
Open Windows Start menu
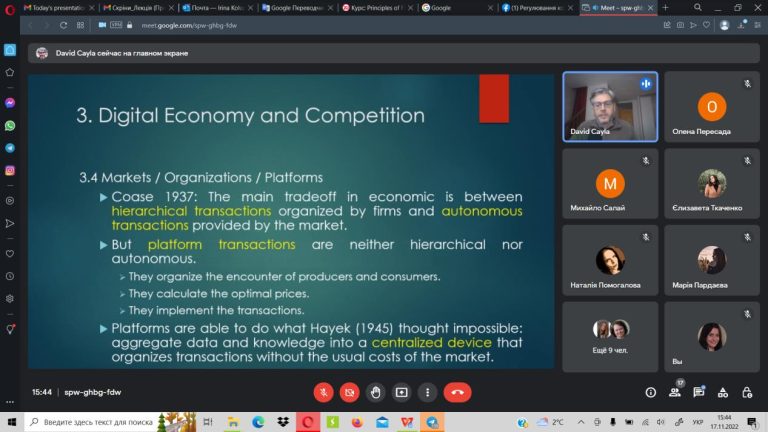click(12, 422)
